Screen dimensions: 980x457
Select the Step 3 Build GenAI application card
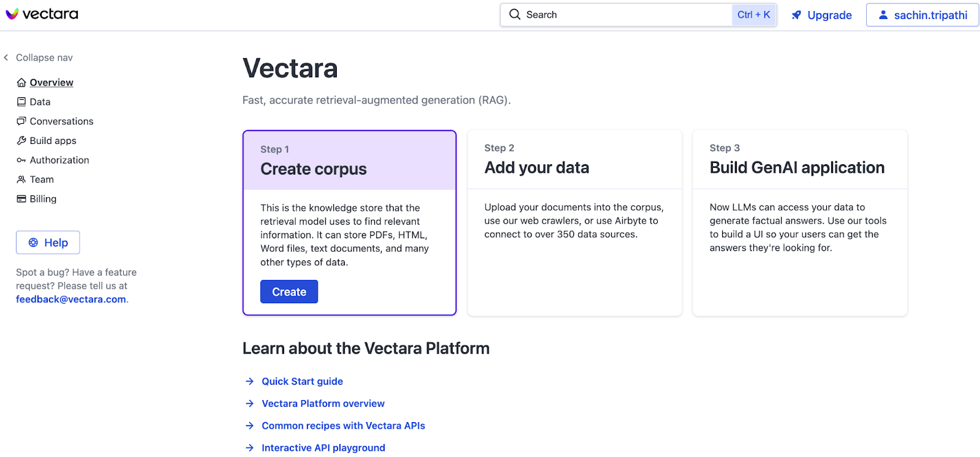coord(800,222)
